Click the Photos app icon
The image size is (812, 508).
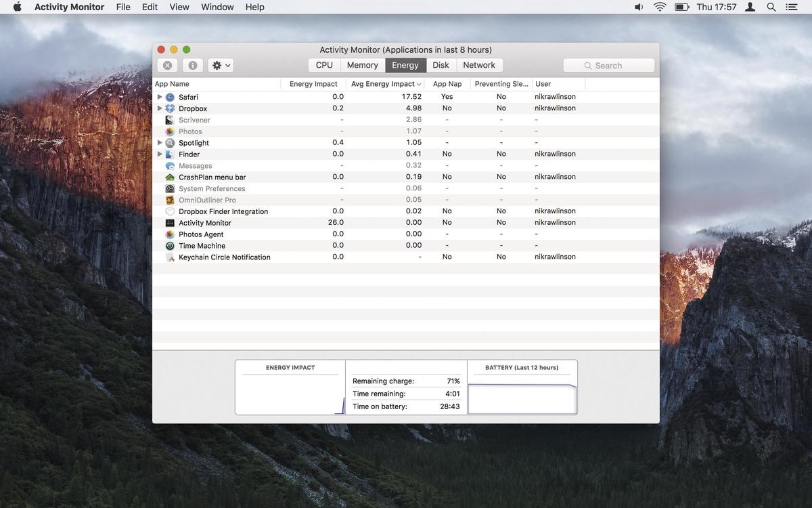pos(170,131)
